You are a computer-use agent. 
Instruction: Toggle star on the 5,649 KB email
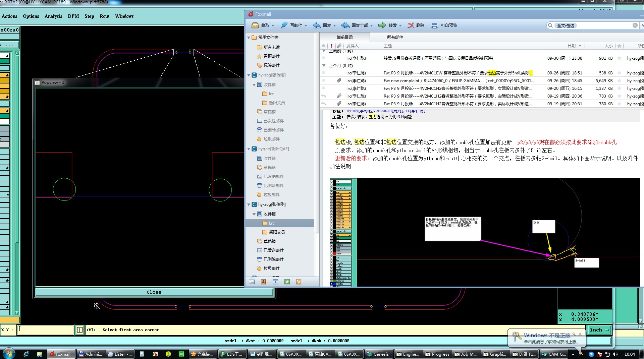coord(620,81)
